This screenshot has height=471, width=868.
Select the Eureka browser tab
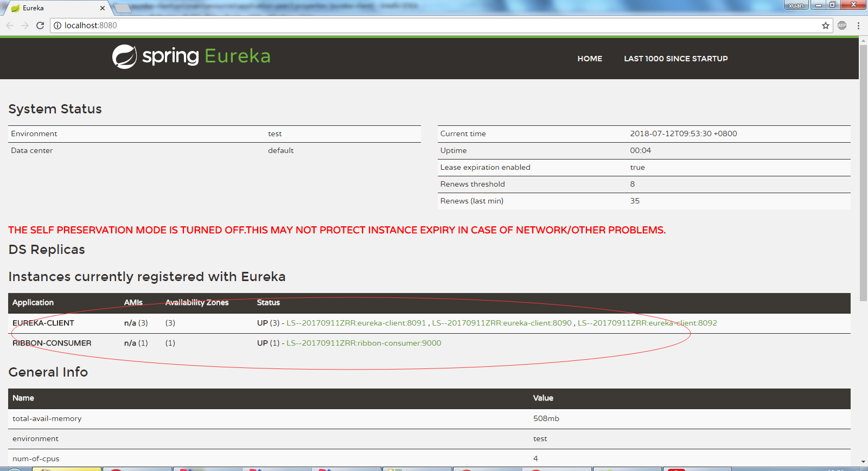[58, 8]
